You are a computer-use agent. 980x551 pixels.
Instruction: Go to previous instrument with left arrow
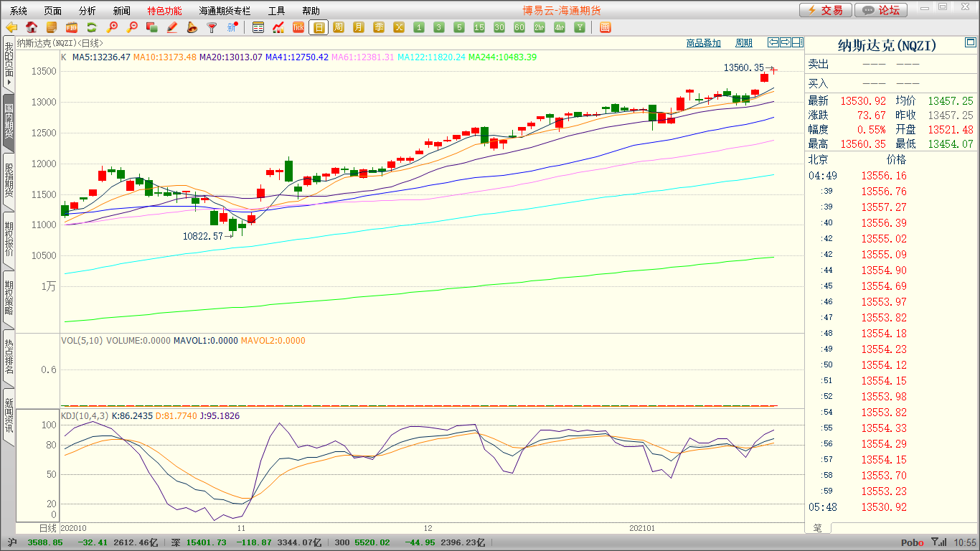click(x=773, y=42)
